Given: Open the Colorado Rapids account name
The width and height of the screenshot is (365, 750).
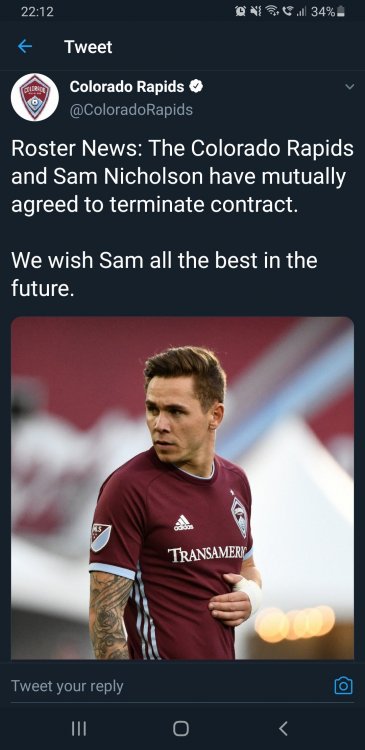Looking at the screenshot, I should click(127, 87).
